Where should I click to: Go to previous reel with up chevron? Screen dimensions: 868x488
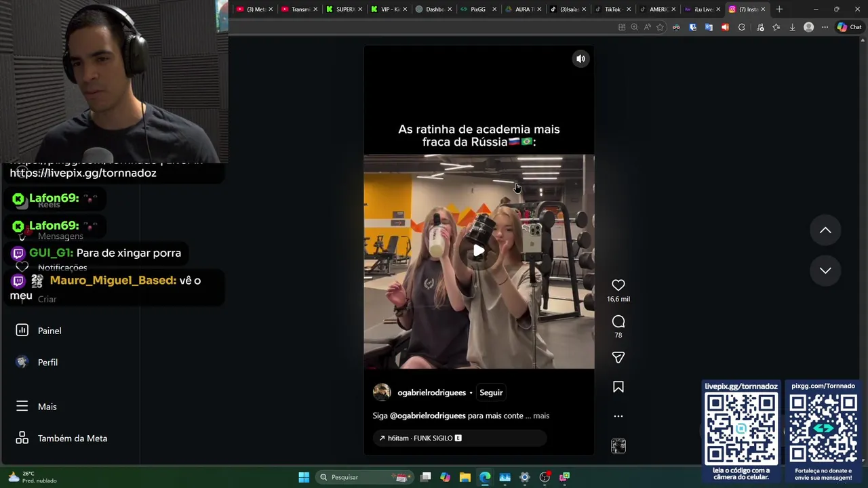coord(825,230)
